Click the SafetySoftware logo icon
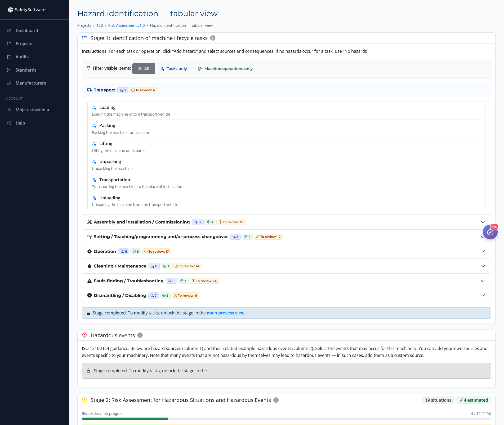Screen dimensions: 504x425 click(x=10, y=10)
